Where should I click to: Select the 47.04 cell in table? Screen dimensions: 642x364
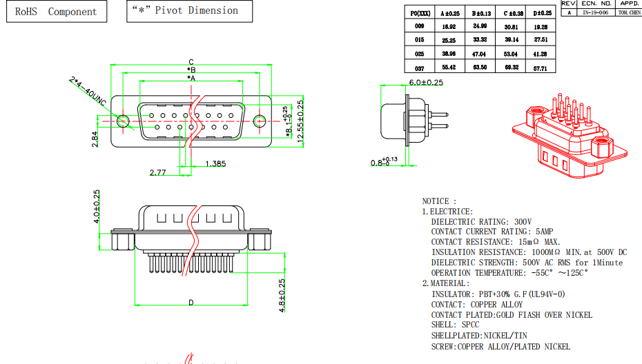tap(478, 54)
